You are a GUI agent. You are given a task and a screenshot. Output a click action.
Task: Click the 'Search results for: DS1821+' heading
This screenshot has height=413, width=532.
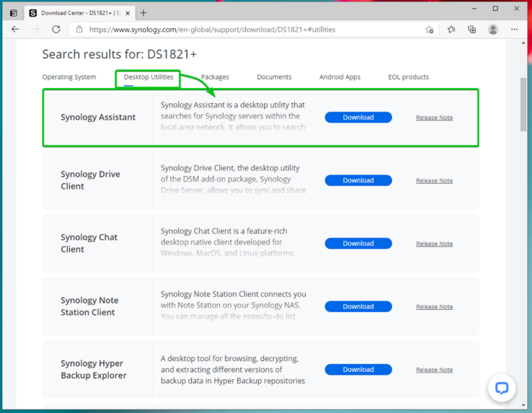[119, 54]
